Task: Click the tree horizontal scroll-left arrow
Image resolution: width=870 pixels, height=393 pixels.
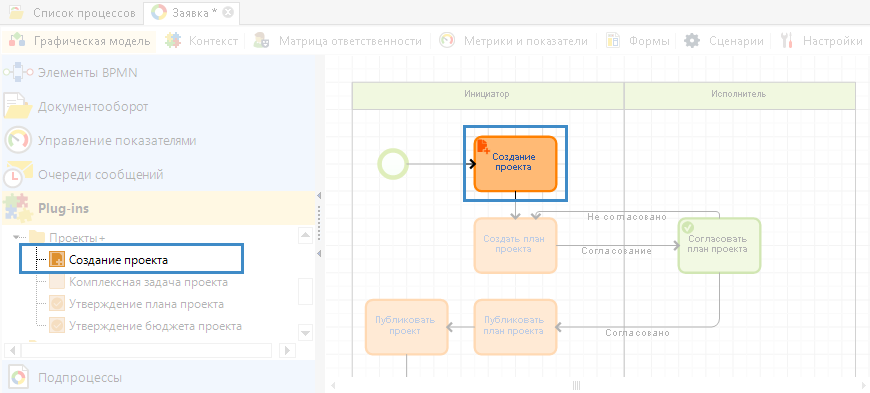Action: click(x=12, y=350)
